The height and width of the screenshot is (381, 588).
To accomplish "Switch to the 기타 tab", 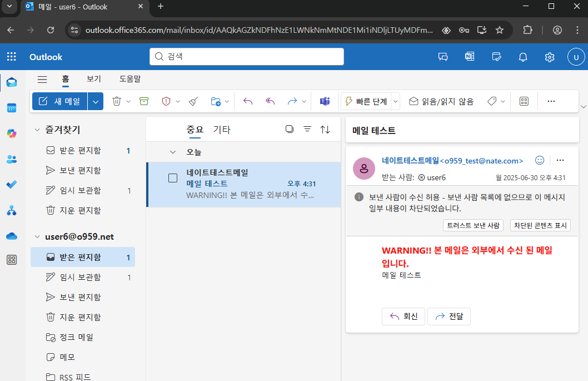I will [x=221, y=128].
